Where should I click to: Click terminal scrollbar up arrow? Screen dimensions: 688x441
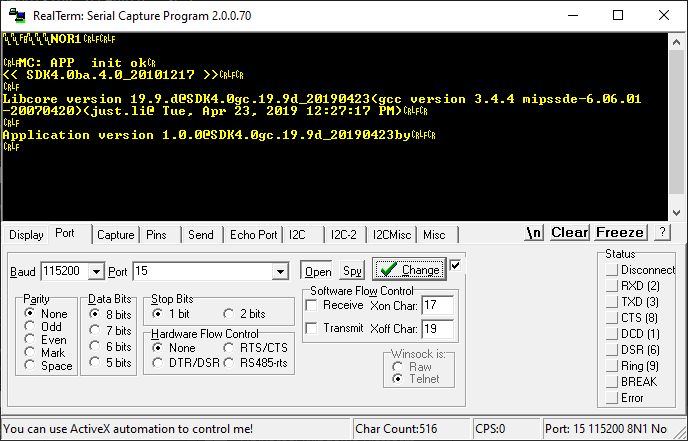676,41
